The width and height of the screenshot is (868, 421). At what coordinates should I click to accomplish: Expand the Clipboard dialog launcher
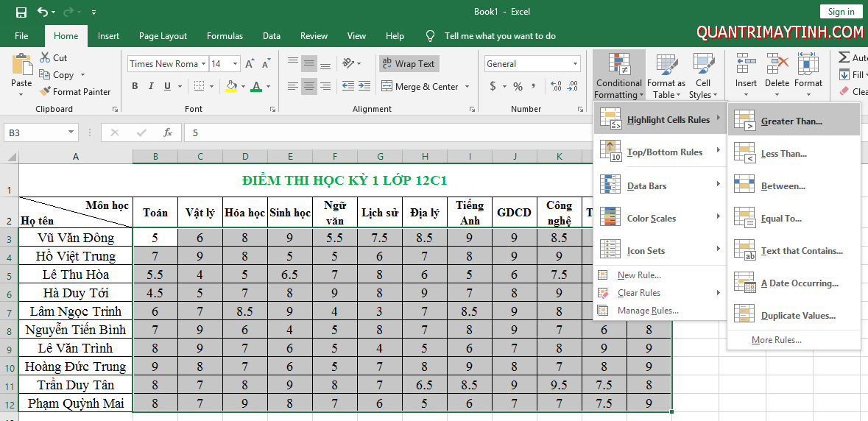point(115,109)
